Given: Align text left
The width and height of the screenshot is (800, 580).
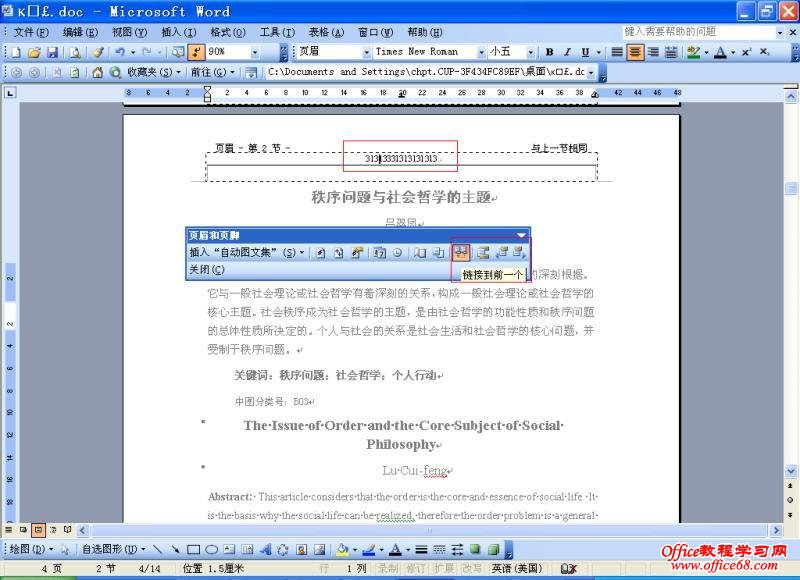Looking at the screenshot, I should pos(617,52).
